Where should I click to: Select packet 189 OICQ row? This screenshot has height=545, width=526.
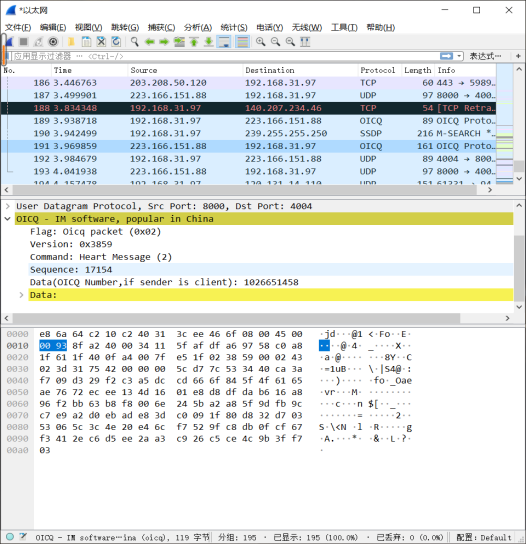pos(248,121)
